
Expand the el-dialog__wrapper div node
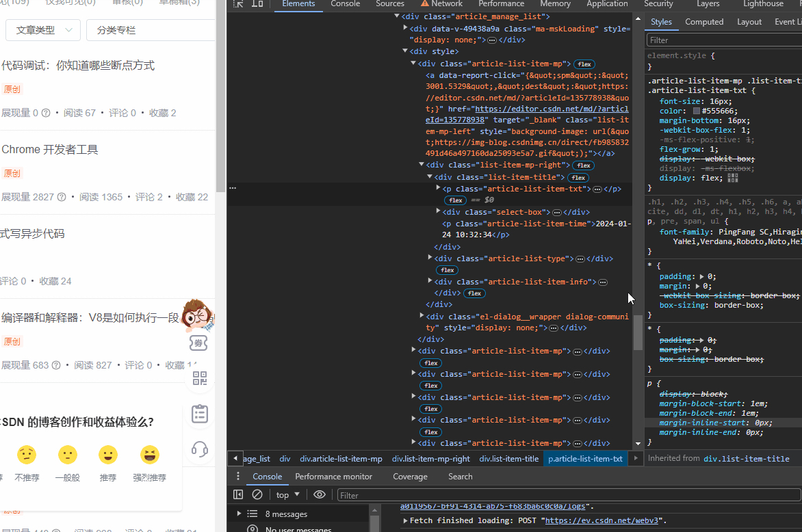point(422,316)
